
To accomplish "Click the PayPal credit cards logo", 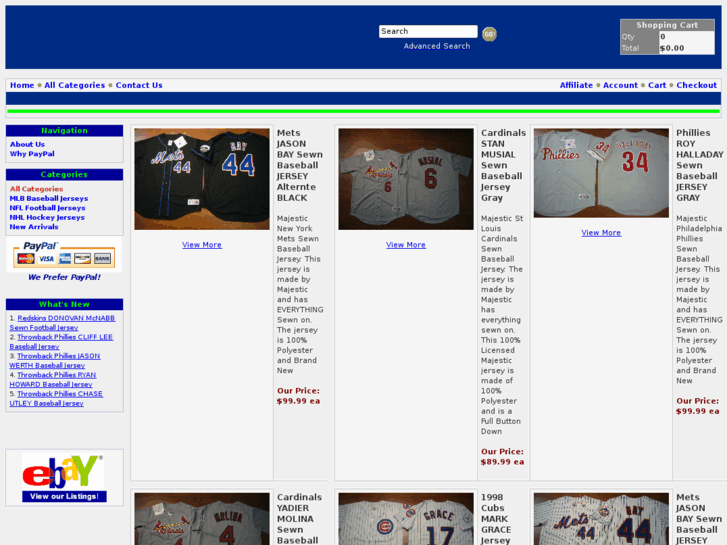I will (64, 255).
